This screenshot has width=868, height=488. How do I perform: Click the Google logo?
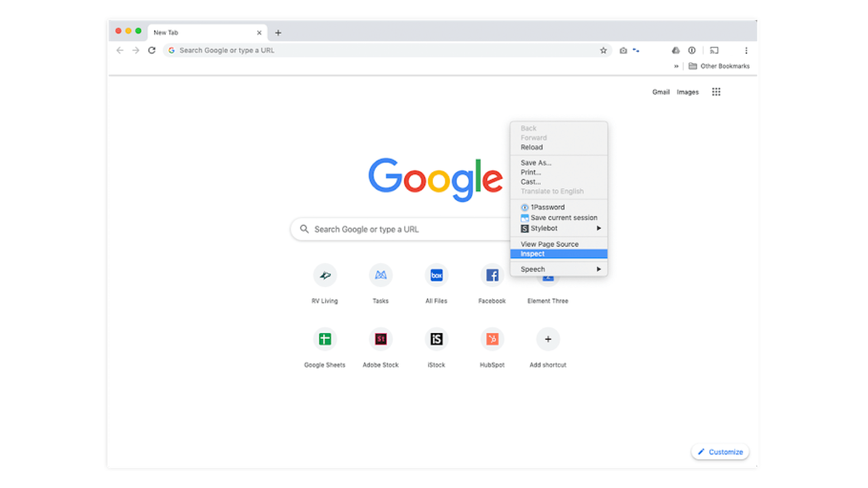click(x=436, y=180)
